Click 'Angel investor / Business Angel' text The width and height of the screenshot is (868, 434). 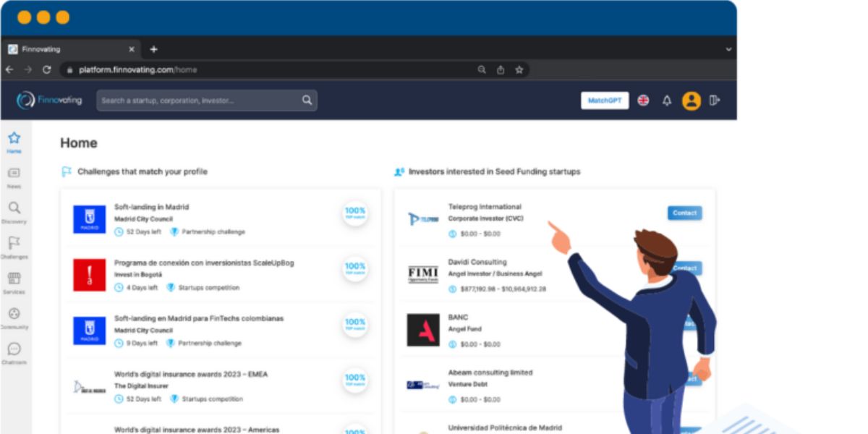click(x=495, y=274)
